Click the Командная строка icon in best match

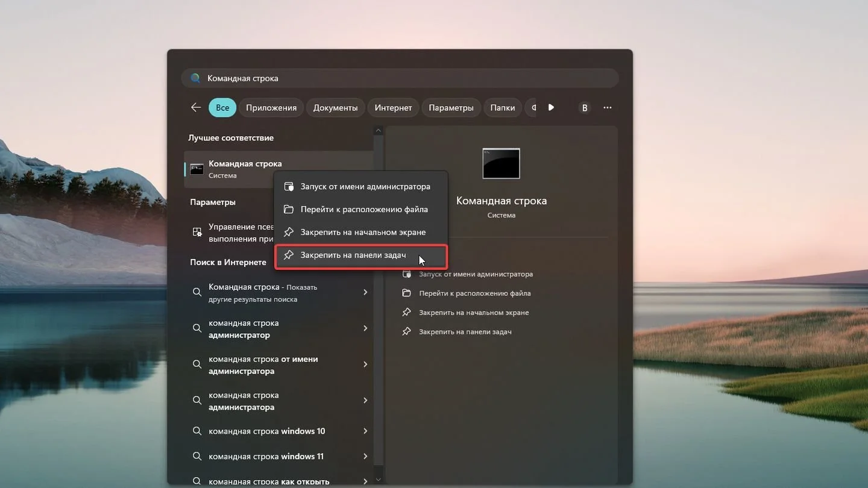(x=197, y=169)
